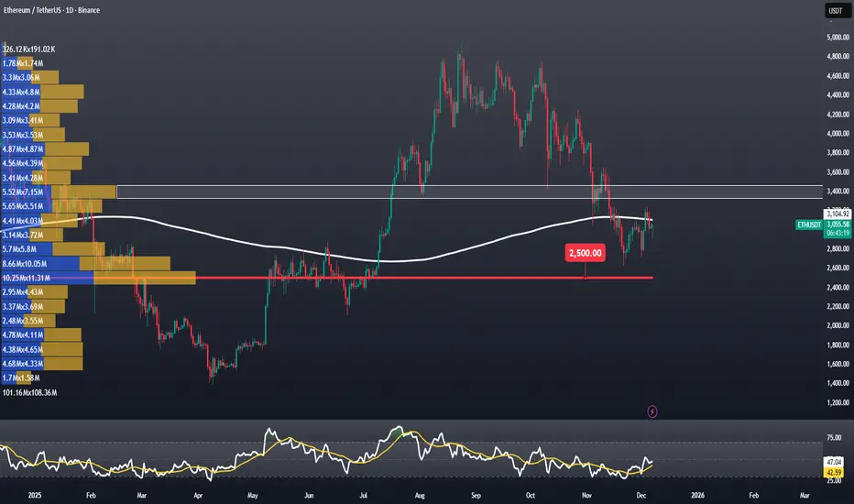Click the 25.00 RSI axis label
The width and height of the screenshot is (854, 504).
[x=834, y=480]
